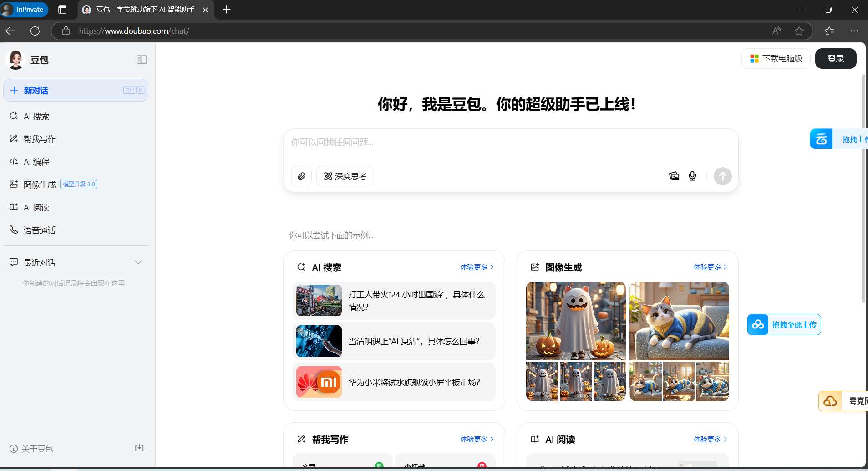Click the InPrivate profile badge
The image size is (868, 471).
[x=24, y=10]
